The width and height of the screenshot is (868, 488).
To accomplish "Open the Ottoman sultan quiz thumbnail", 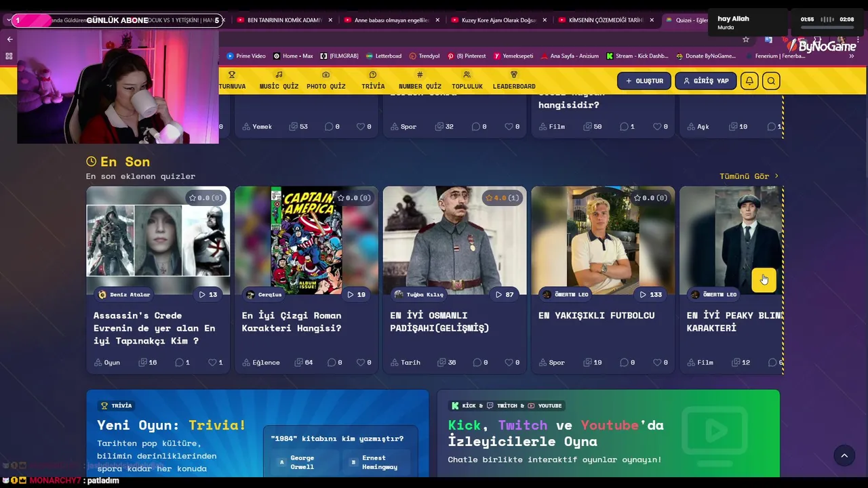I will (x=454, y=241).
